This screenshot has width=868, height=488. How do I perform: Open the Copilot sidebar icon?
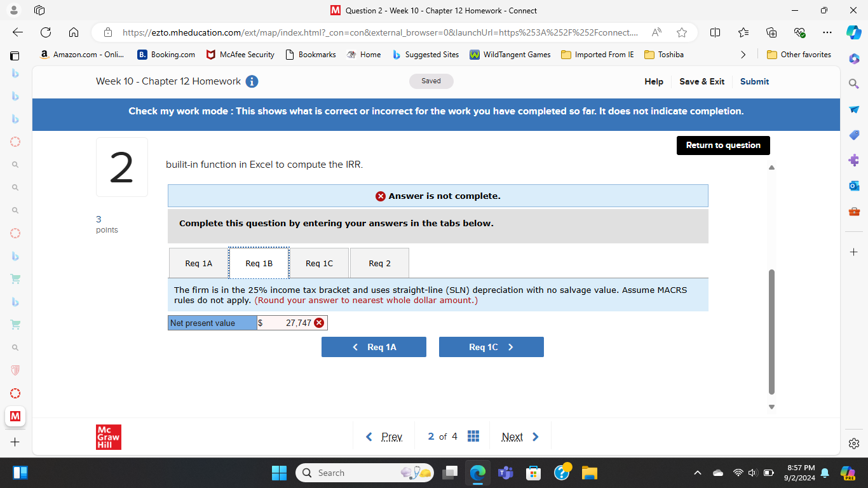[x=854, y=58]
